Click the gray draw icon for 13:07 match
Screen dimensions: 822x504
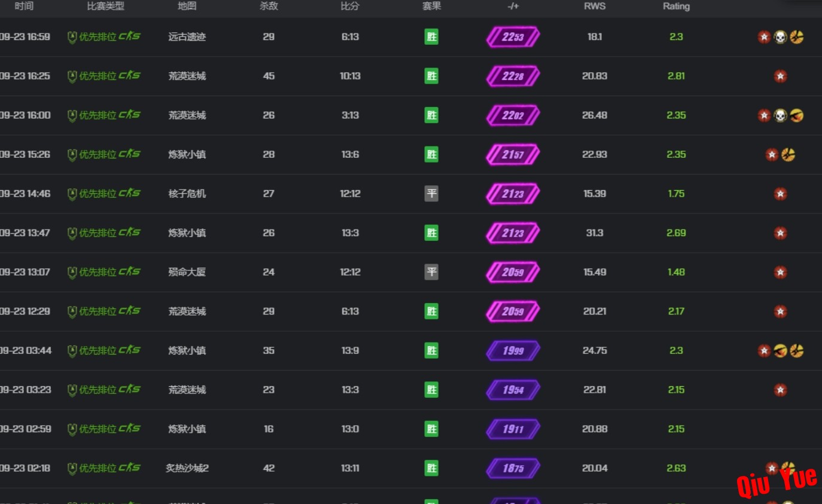[431, 272]
